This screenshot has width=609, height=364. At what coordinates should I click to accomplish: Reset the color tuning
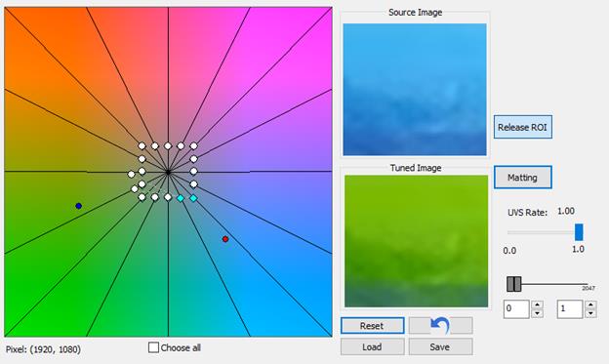pyautogui.click(x=372, y=326)
